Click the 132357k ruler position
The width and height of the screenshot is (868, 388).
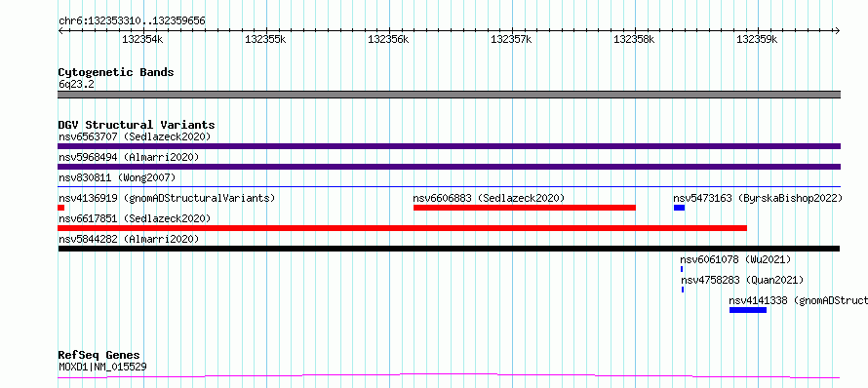[511, 39]
